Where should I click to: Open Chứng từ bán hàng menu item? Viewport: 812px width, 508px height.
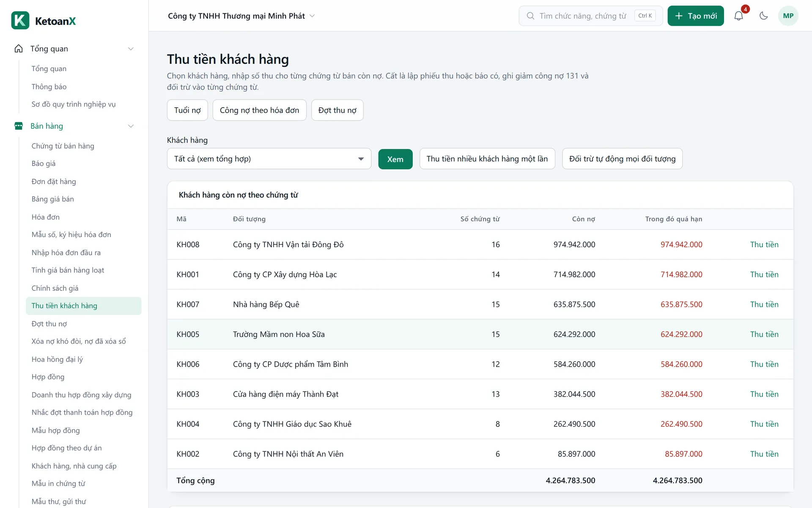pos(63,146)
